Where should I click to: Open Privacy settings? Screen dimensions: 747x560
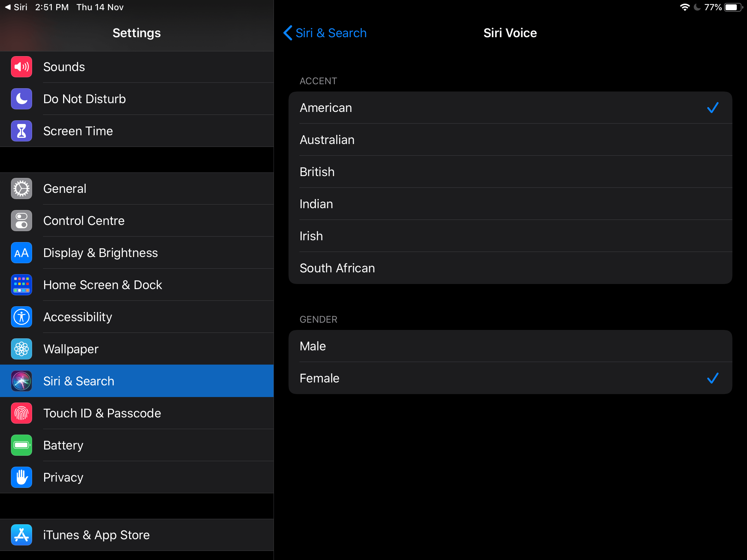[63, 477]
